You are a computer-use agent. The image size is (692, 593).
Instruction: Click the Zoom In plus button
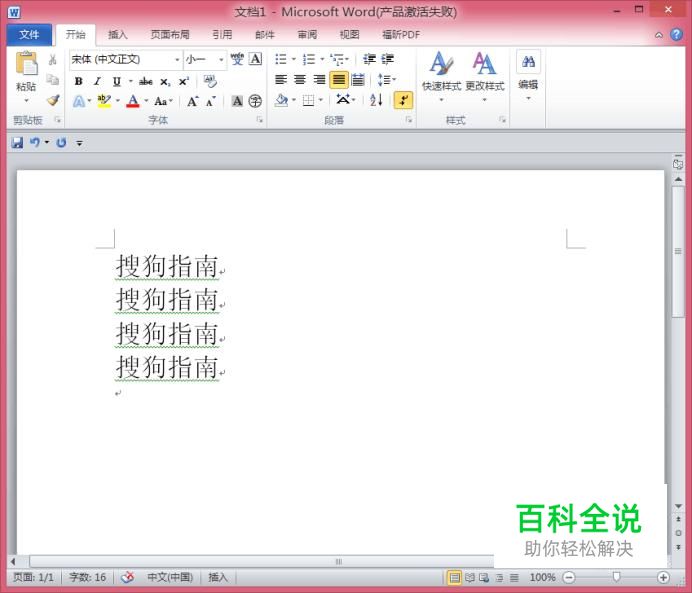click(663, 577)
